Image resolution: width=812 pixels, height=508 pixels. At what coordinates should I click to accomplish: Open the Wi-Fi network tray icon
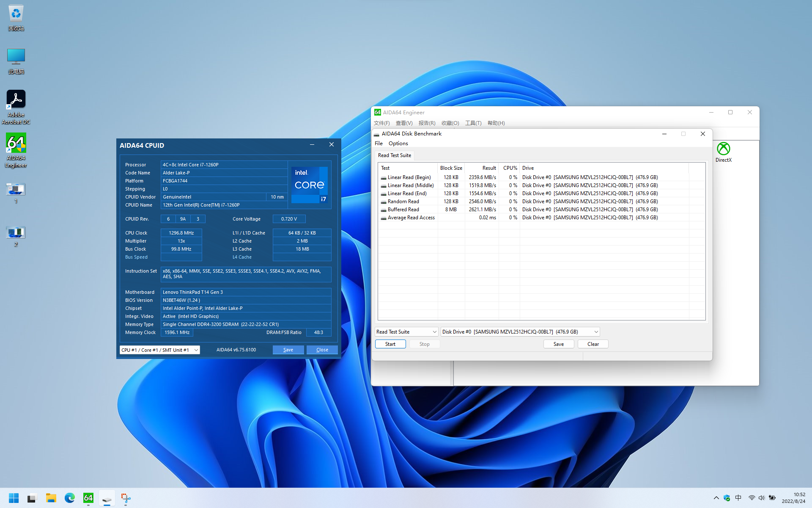pos(752,498)
